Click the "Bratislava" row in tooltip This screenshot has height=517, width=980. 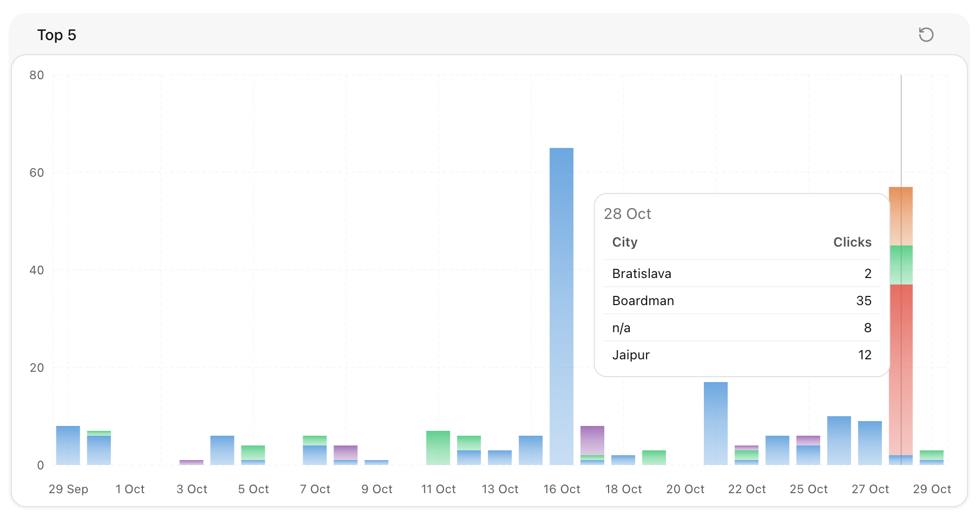point(742,274)
